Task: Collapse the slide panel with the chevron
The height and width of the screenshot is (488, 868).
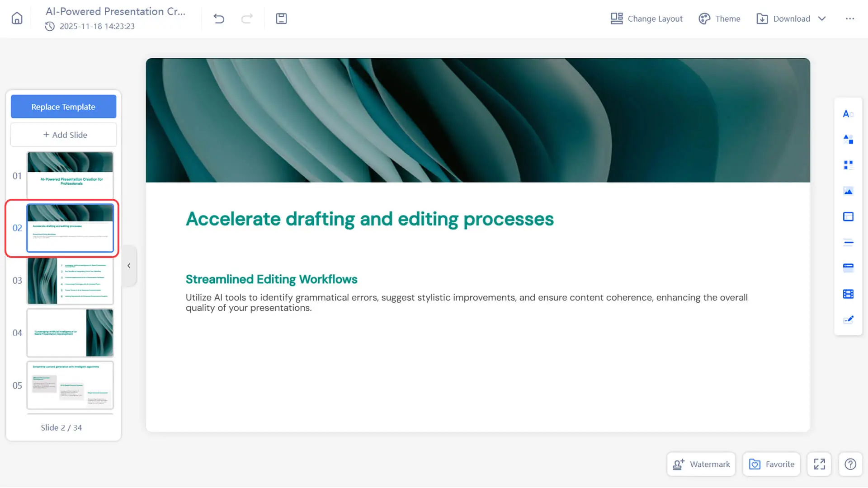Action: [x=129, y=266]
